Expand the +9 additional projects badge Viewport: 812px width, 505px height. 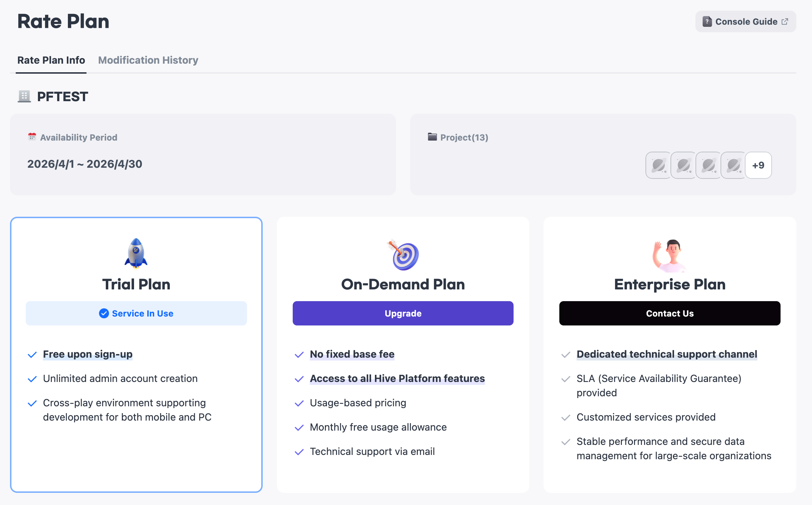point(758,165)
